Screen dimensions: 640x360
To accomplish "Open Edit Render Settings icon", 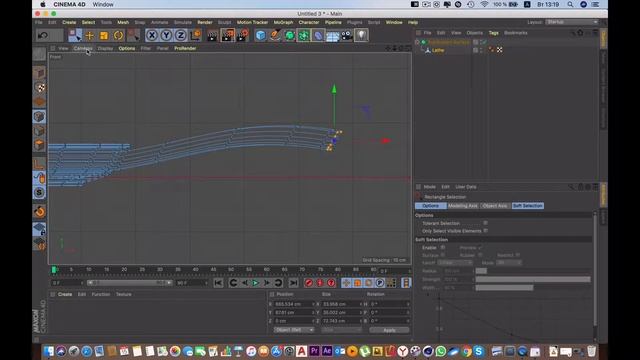I will coord(243,36).
